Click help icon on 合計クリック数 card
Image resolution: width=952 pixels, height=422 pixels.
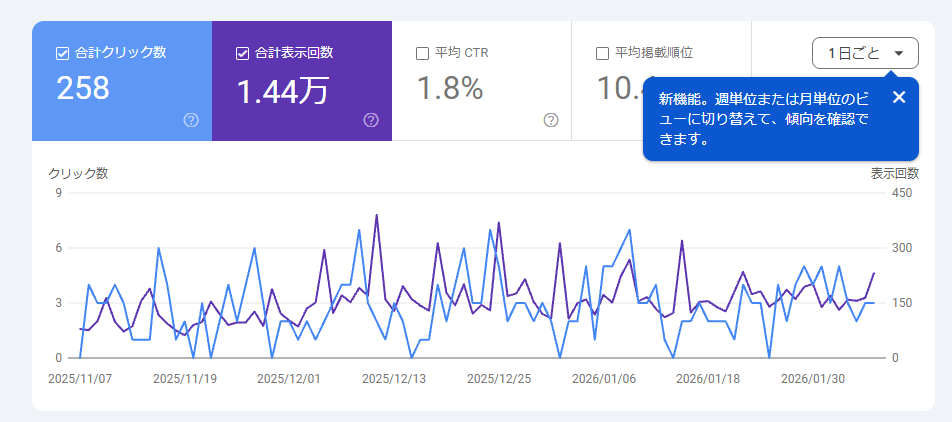tap(191, 120)
